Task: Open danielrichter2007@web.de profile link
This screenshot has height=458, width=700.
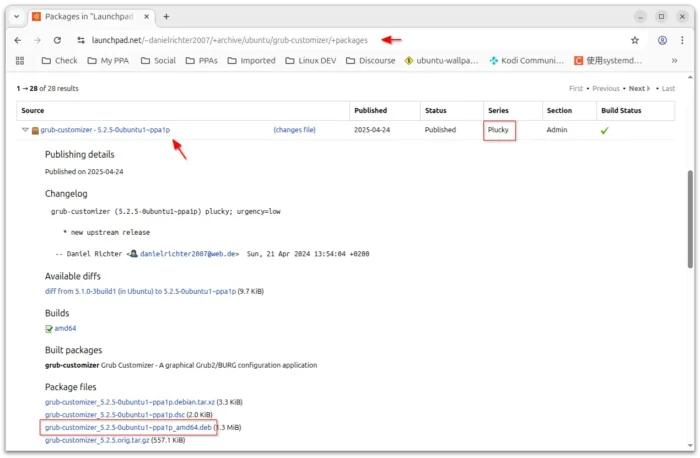Action: tap(189, 254)
